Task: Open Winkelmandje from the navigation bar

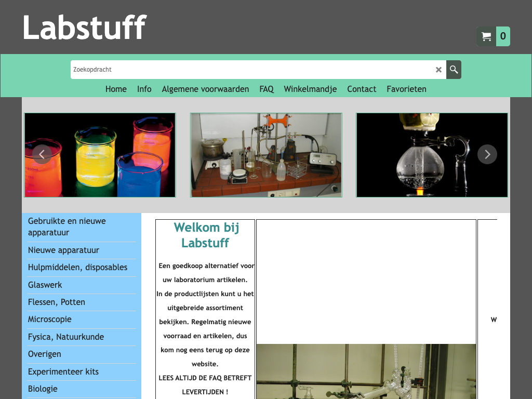Action: (x=310, y=89)
